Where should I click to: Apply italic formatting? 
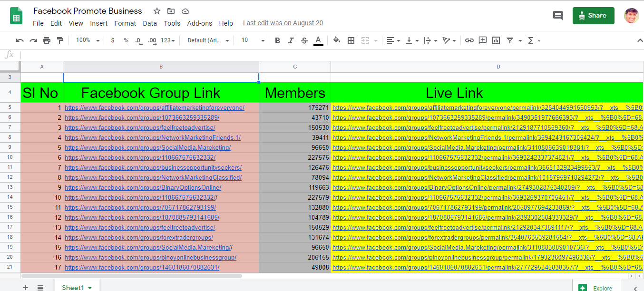point(291,40)
